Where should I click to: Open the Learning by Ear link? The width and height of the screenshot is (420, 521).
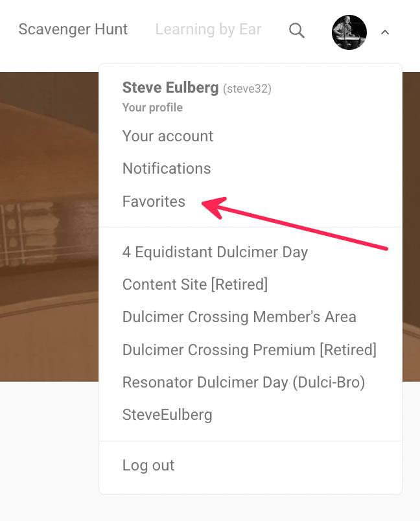point(208,29)
